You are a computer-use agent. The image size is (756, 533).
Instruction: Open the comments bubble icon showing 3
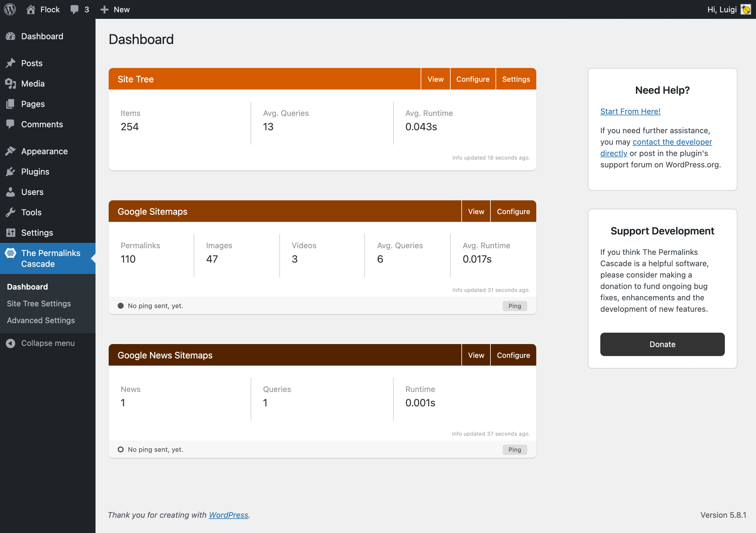(x=75, y=9)
